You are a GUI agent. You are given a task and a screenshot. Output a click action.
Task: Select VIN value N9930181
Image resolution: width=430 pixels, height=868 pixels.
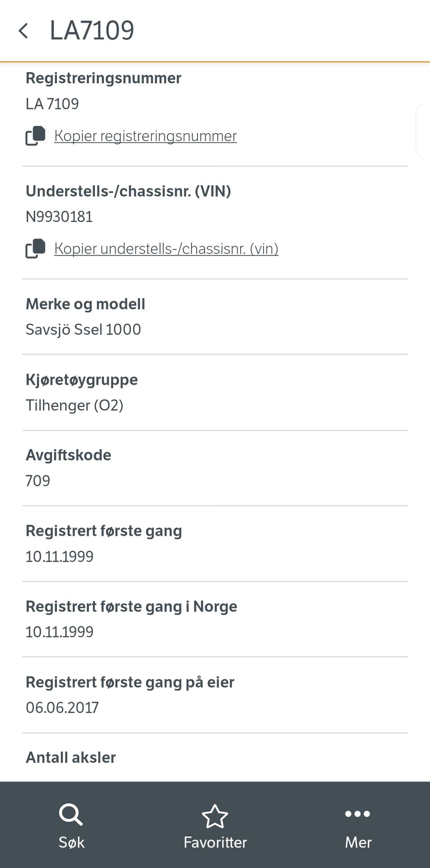pyautogui.click(x=59, y=217)
